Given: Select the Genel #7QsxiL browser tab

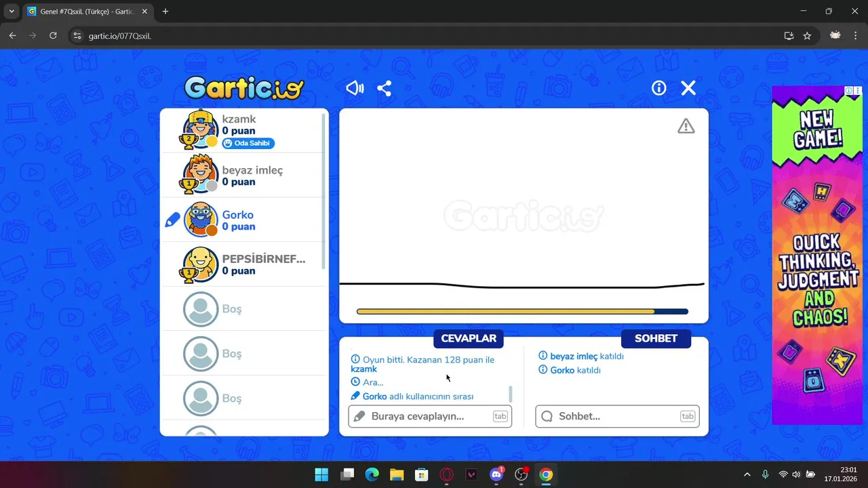Looking at the screenshot, I should coord(88,12).
